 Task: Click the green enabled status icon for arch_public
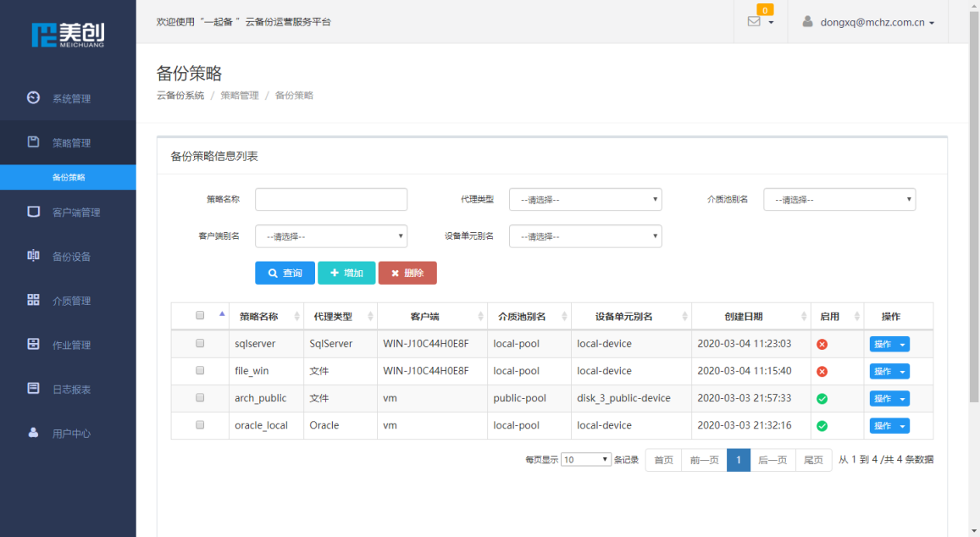coord(822,399)
